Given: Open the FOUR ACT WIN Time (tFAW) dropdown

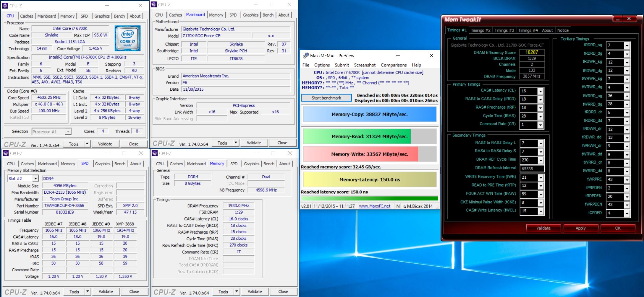Looking at the screenshot, I should pos(541,194).
